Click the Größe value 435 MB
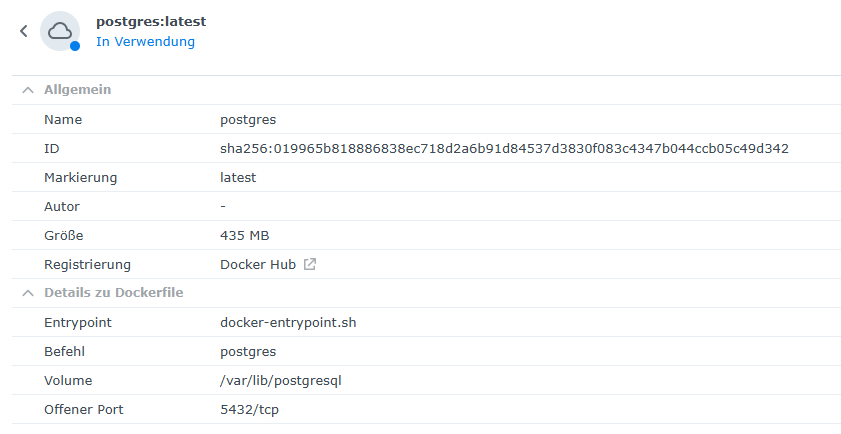The height and width of the screenshot is (434, 841). 245,235
